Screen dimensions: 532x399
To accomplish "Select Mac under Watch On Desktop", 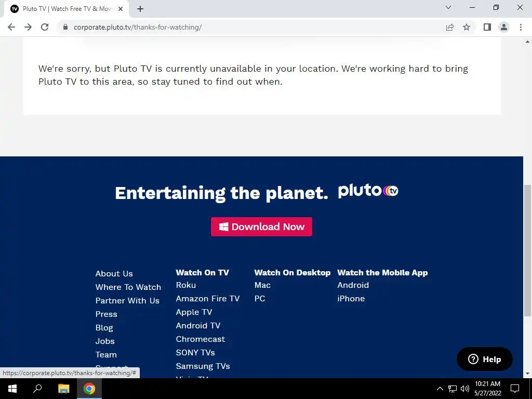I will [262, 285].
